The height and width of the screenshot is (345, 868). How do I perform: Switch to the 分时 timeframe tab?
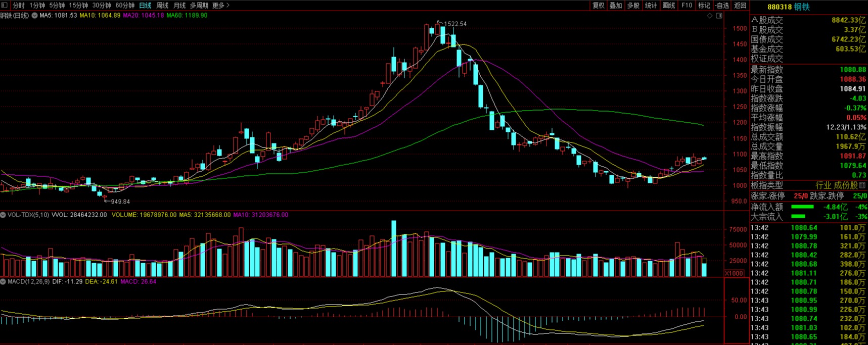19,6
